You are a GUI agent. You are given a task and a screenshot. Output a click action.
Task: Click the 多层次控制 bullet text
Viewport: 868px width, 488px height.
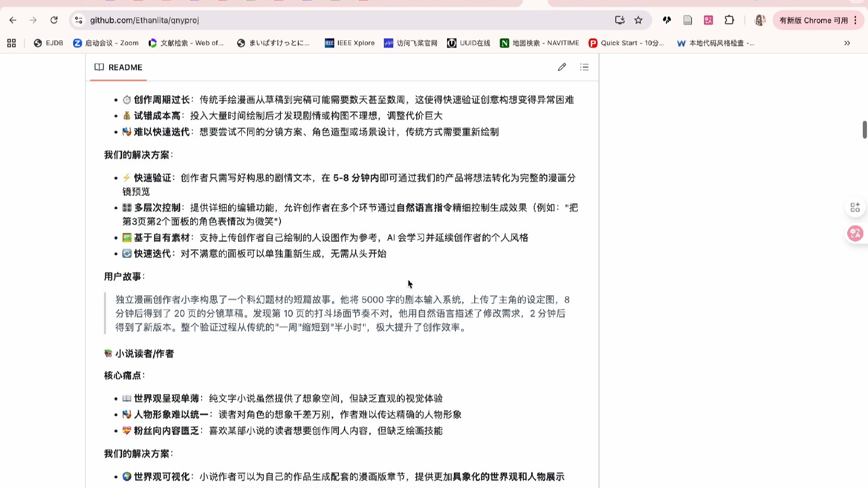point(350,214)
